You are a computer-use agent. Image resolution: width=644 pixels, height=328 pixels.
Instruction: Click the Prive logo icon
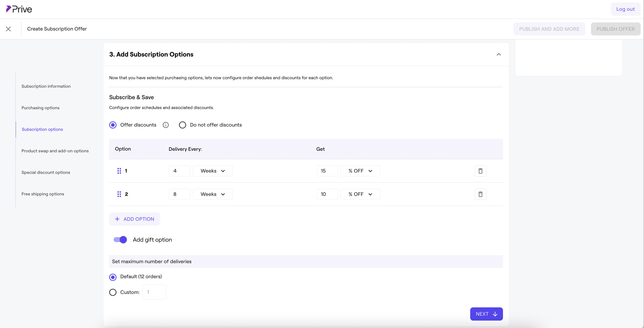point(9,9)
